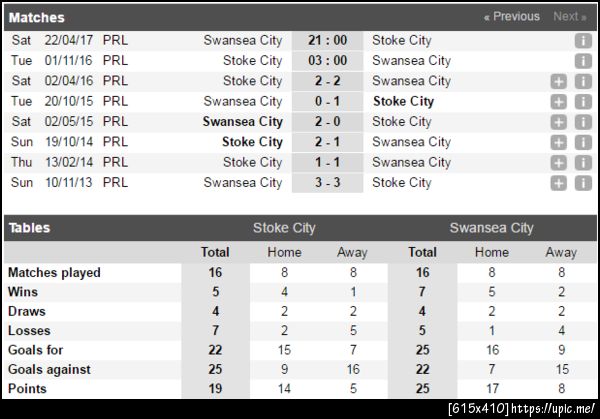
Task: Expand the 02/04/16 match with plus button
Action: [559, 81]
